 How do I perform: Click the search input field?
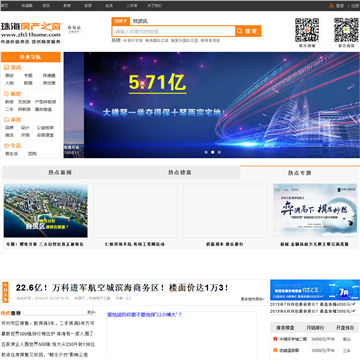pyautogui.click(x=173, y=31)
